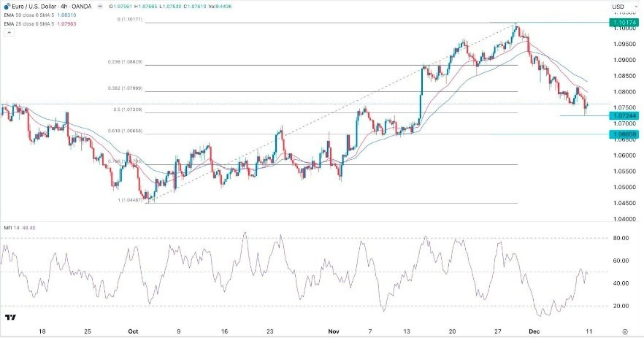Click the Nov label on the time axis
644x338 pixels.
click(x=334, y=331)
